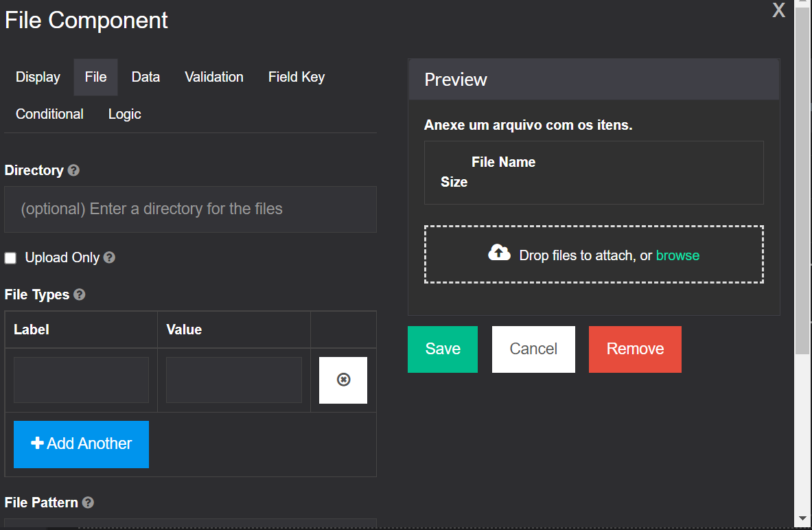Close the File Component dialog with the X

[x=778, y=10]
